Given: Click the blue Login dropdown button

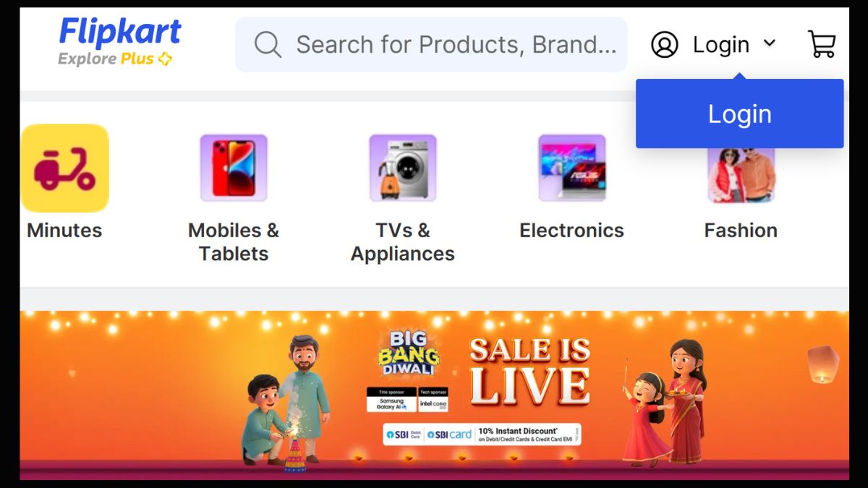Looking at the screenshot, I should tap(740, 114).
